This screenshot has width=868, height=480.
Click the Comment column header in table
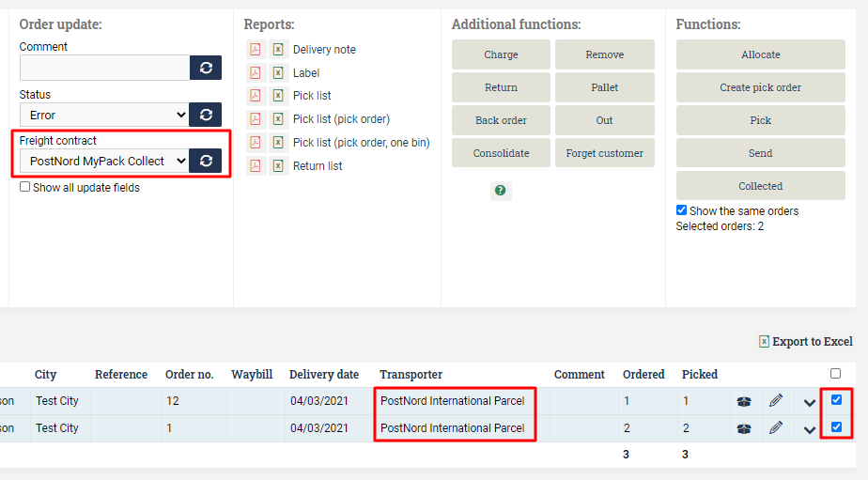(x=579, y=374)
